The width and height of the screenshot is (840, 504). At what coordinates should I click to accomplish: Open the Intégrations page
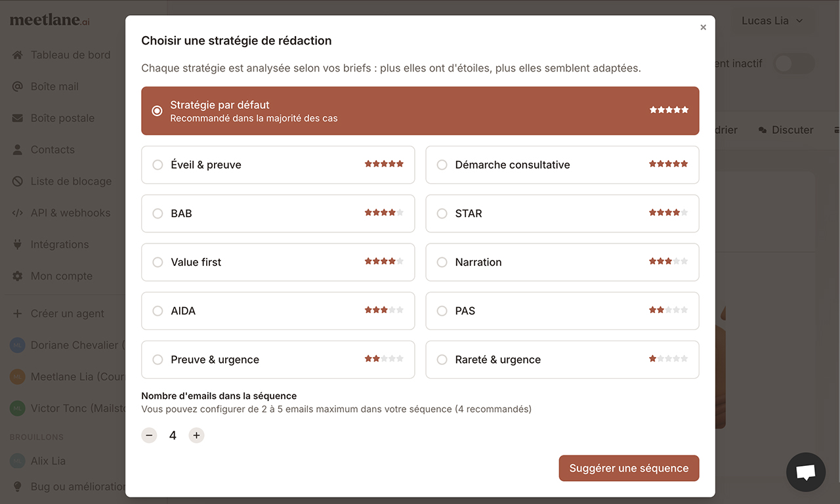[x=59, y=243]
